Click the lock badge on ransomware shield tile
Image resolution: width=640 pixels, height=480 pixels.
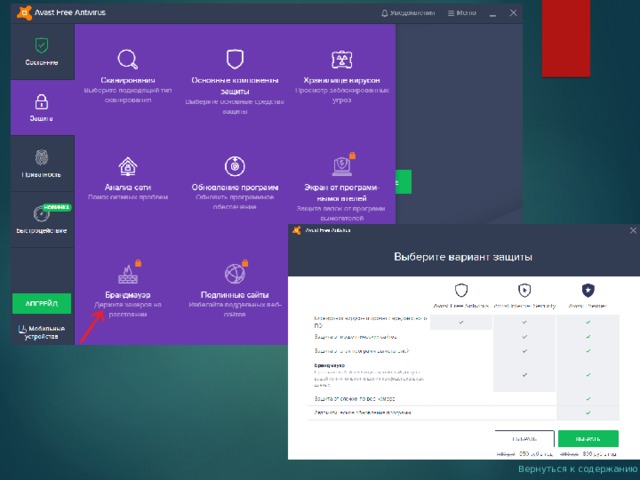tap(352, 156)
